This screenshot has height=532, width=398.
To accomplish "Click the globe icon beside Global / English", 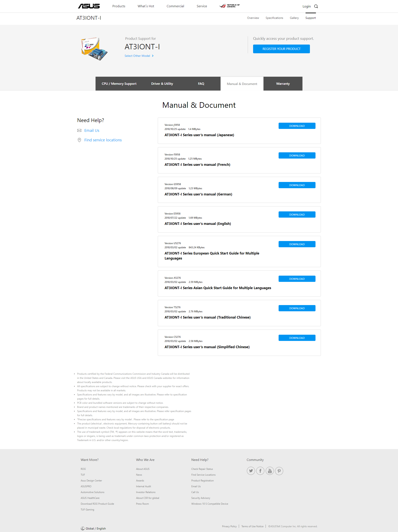I will pos(83,528).
